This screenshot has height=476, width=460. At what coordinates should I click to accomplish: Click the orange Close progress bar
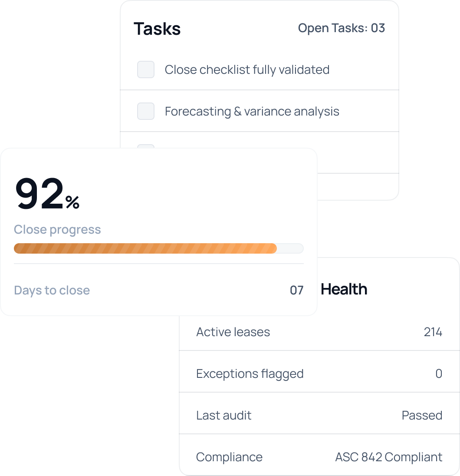(x=145, y=248)
